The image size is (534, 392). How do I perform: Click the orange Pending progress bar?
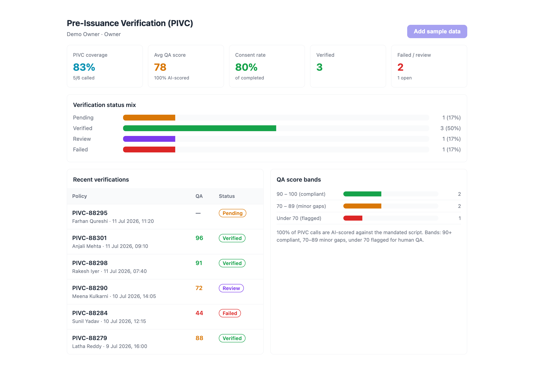pyautogui.click(x=149, y=117)
